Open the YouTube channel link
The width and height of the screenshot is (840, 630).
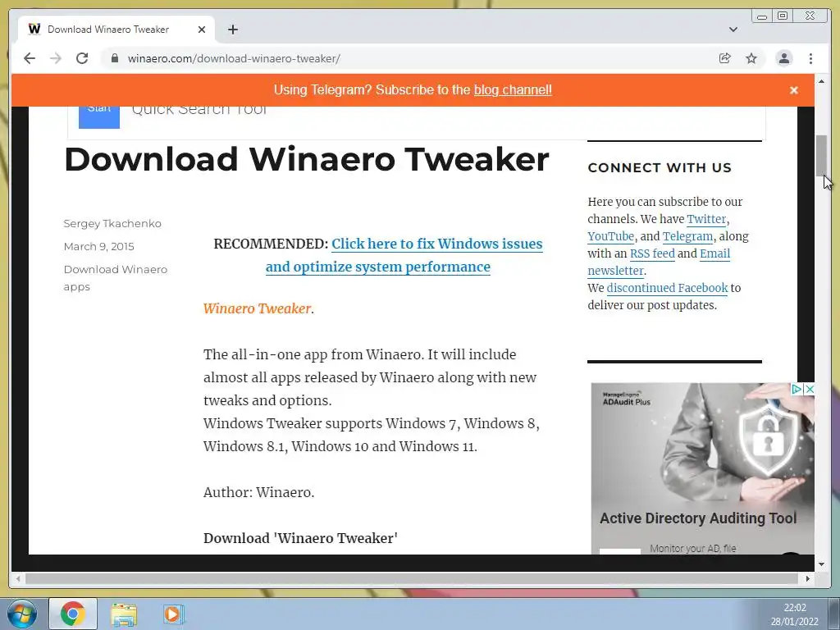(x=610, y=236)
